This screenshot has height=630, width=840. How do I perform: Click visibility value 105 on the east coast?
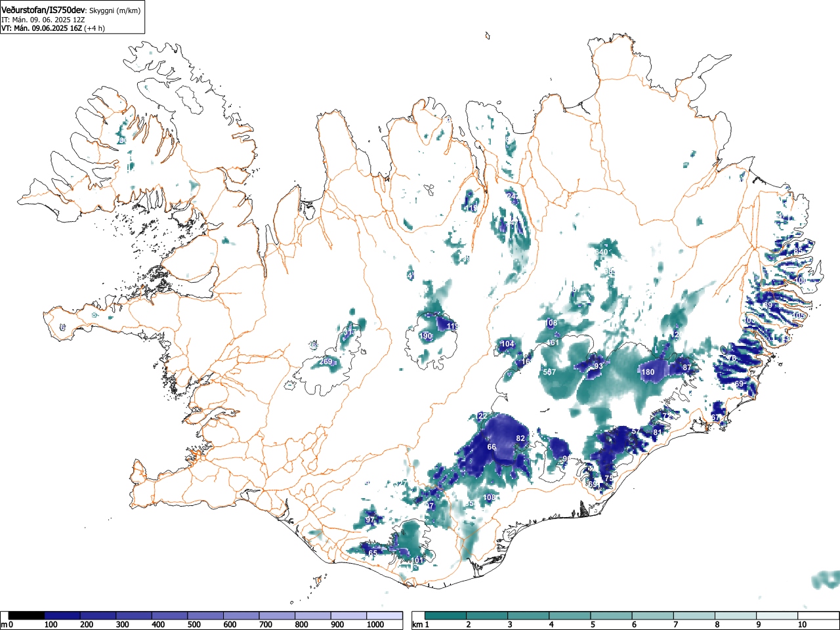(x=798, y=316)
